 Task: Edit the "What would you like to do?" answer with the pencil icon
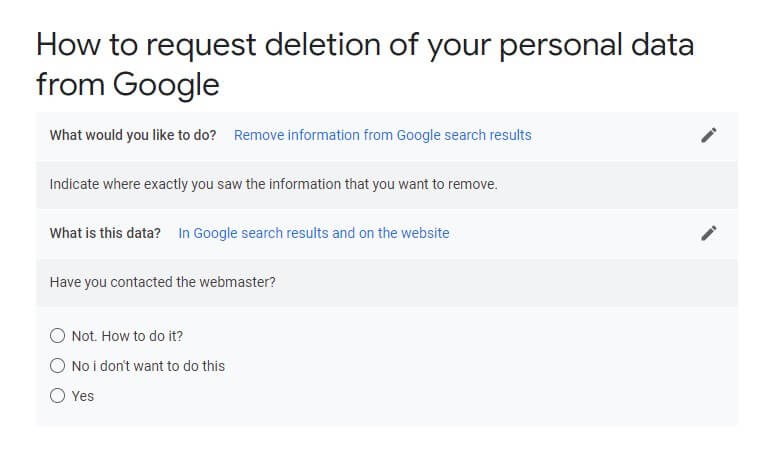[709, 135]
